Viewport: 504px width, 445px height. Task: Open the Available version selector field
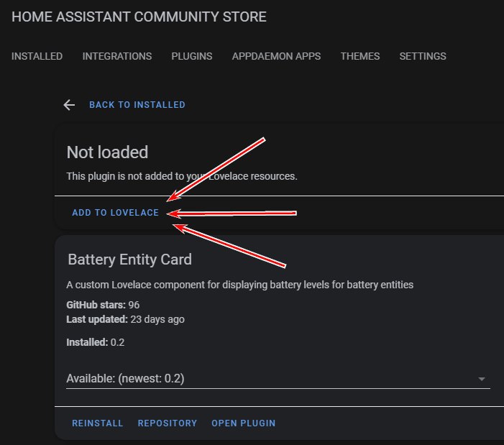(266, 378)
